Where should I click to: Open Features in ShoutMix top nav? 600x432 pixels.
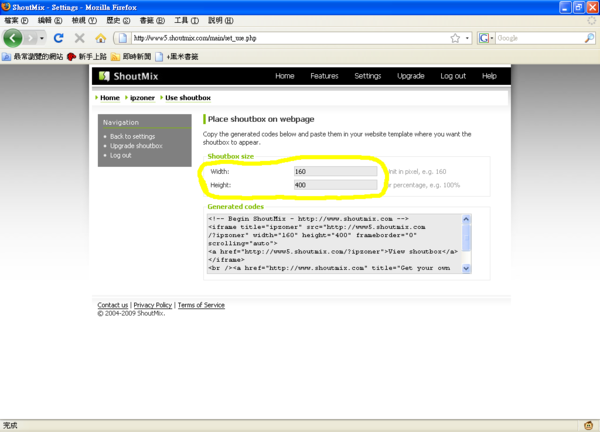pyautogui.click(x=324, y=76)
